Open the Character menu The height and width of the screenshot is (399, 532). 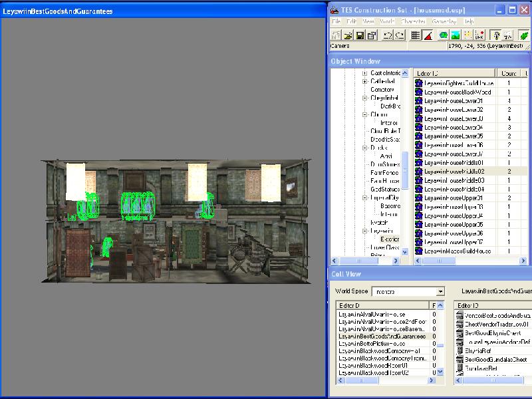coord(413,21)
